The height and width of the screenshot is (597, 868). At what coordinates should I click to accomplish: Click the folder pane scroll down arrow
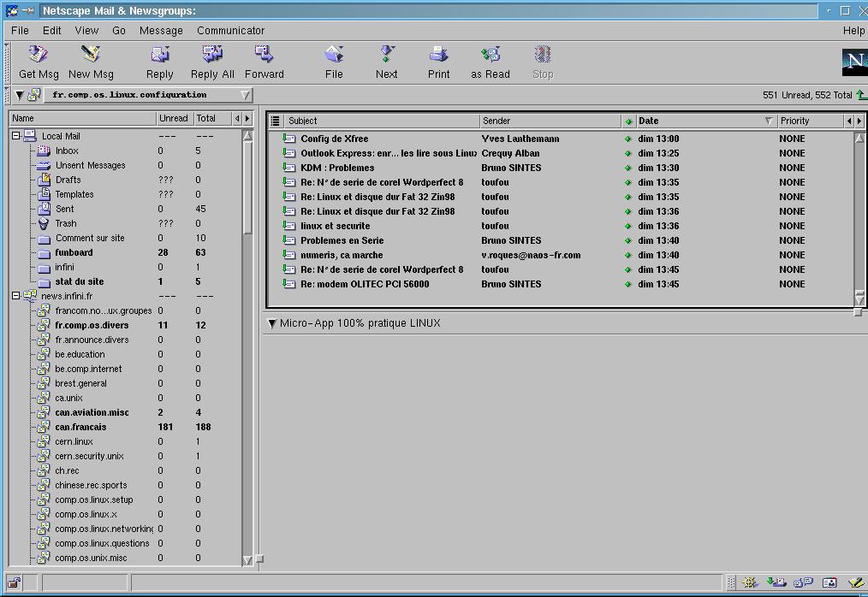click(x=247, y=560)
